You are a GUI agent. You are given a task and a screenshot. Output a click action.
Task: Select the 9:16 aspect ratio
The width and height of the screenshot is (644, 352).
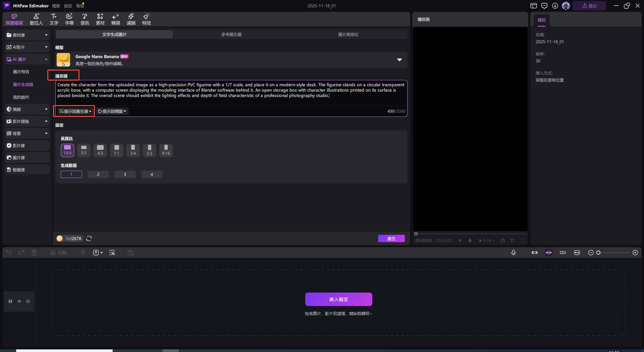(166, 150)
